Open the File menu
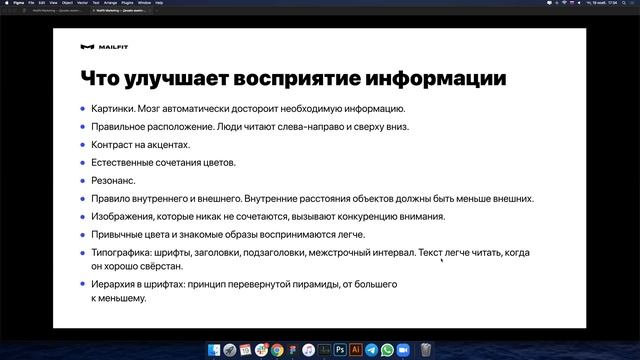The width and height of the screenshot is (640, 360). click(x=31, y=3)
